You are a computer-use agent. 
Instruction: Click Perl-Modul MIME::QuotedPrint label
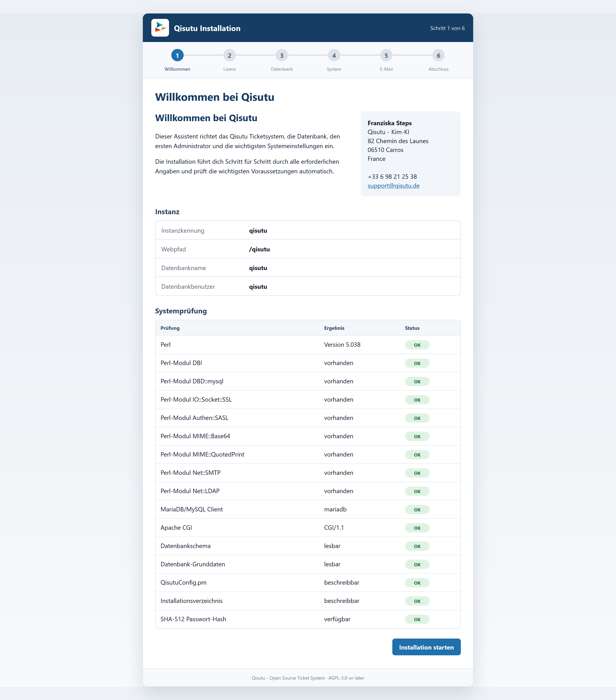pos(202,454)
